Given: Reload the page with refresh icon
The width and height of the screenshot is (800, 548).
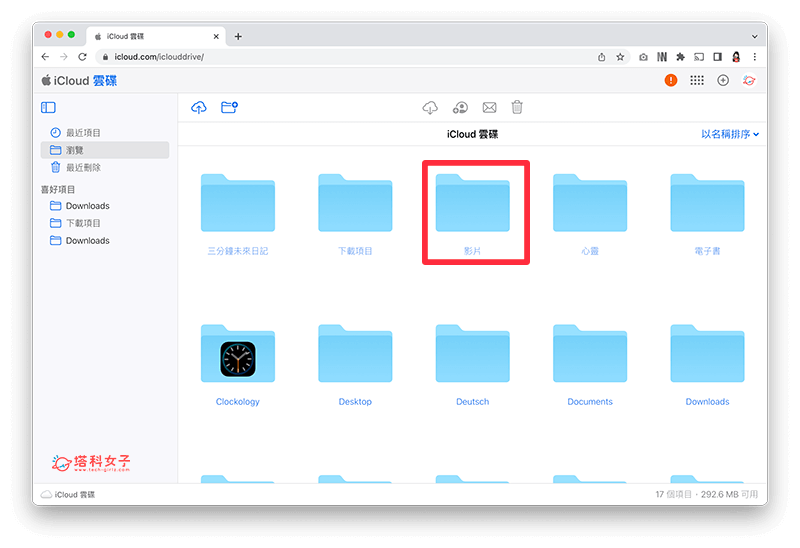Looking at the screenshot, I should pyautogui.click(x=82, y=57).
